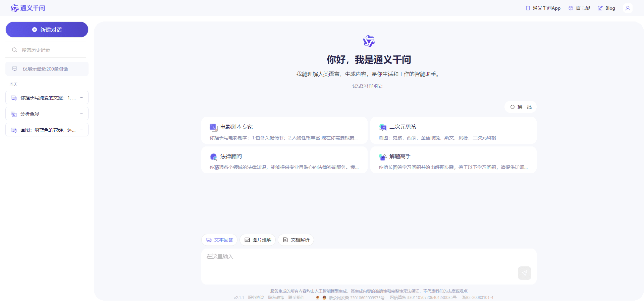Image resolution: width=644 pixels, height=306 pixels.
Task: Click the large Tongyi logo above greeting
Action: [369, 41]
